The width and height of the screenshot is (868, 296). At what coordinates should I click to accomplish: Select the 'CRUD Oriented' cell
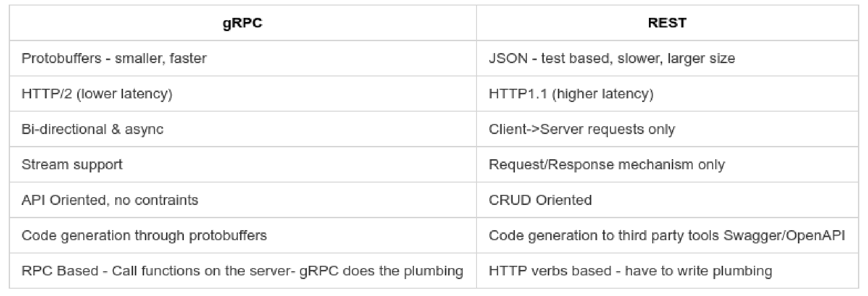667,200
